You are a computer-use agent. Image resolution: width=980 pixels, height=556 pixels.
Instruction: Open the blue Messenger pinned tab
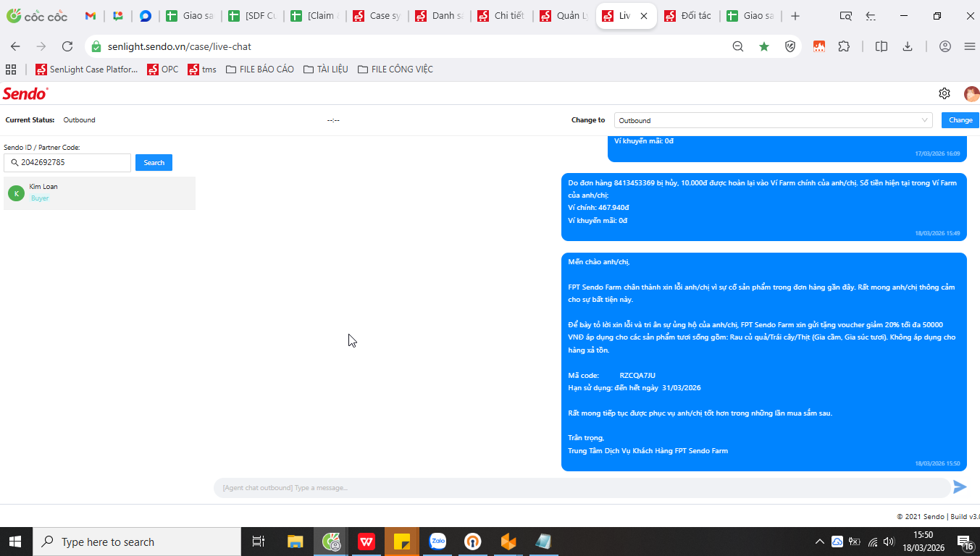tap(146, 16)
